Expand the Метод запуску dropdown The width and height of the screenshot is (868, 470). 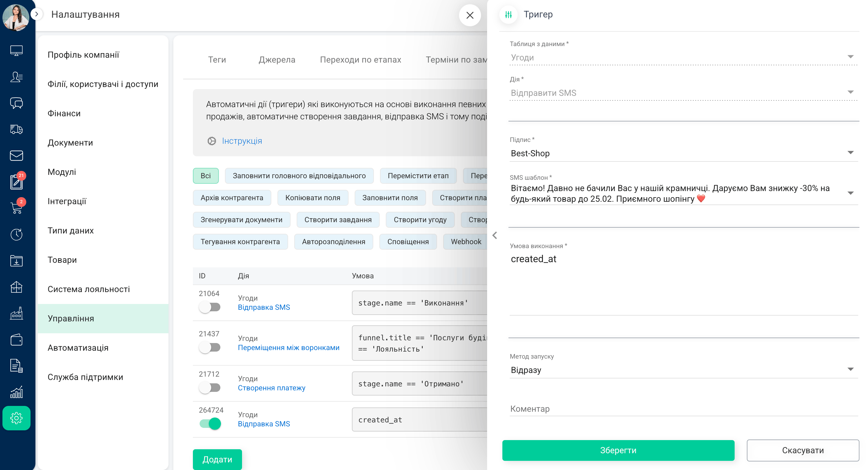683,370
